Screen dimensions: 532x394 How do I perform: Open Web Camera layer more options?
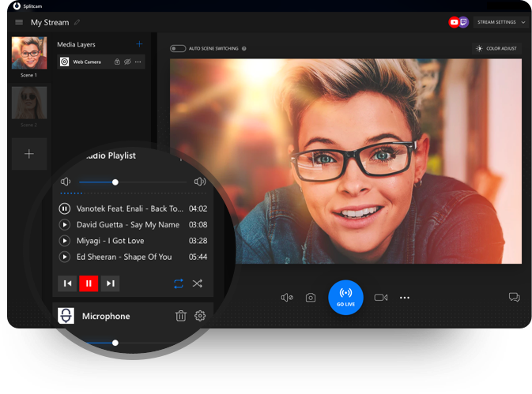[138, 62]
